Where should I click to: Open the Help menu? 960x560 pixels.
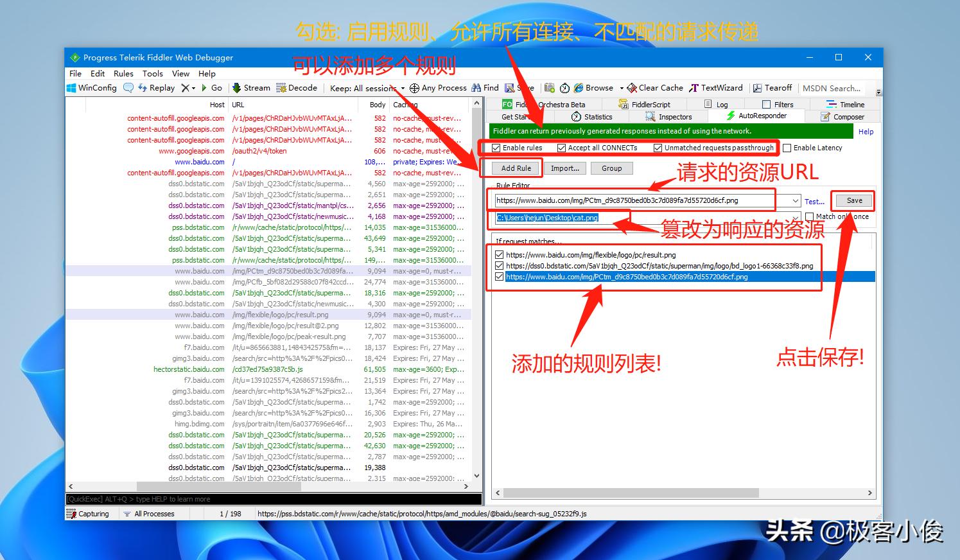(x=207, y=74)
